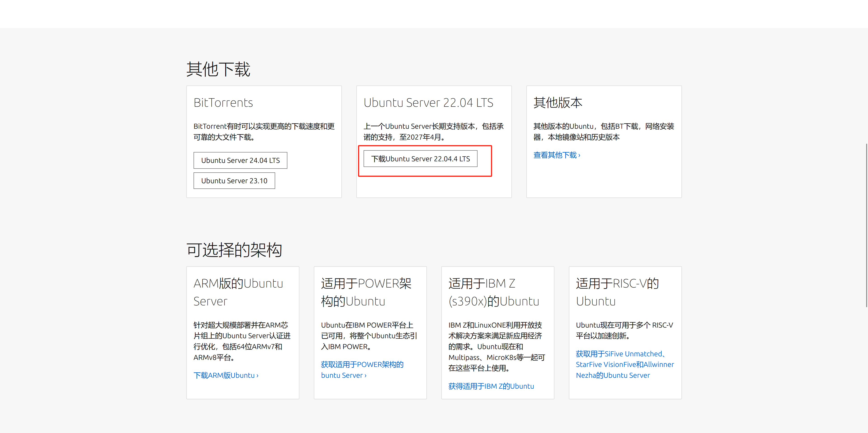Open the 获得适用于IBM Z的Ubuntu link
Image resolution: width=868 pixels, height=433 pixels.
click(x=491, y=386)
